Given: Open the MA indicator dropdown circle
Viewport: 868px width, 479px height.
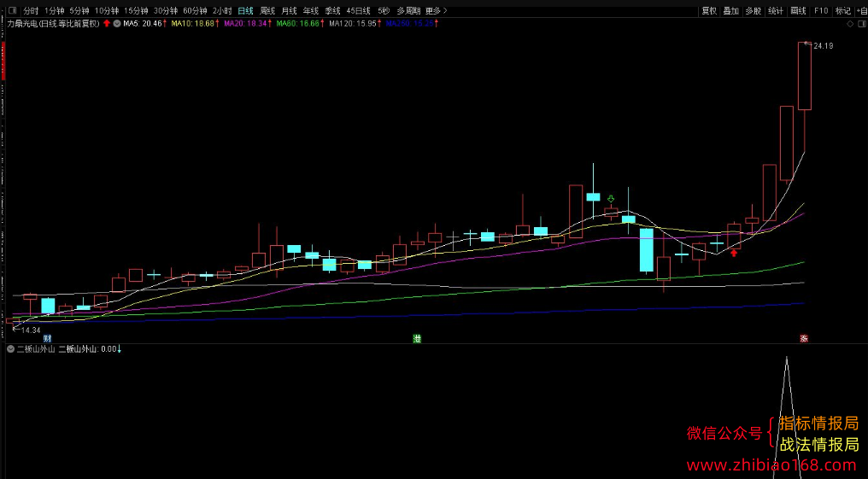Looking at the screenshot, I should coord(117,23).
